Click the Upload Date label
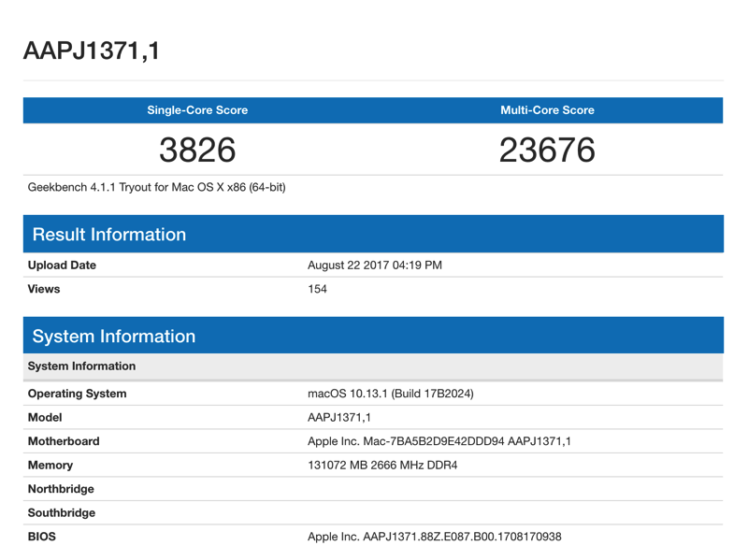The height and width of the screenshot is (560, 748). [x=62, y=266]
